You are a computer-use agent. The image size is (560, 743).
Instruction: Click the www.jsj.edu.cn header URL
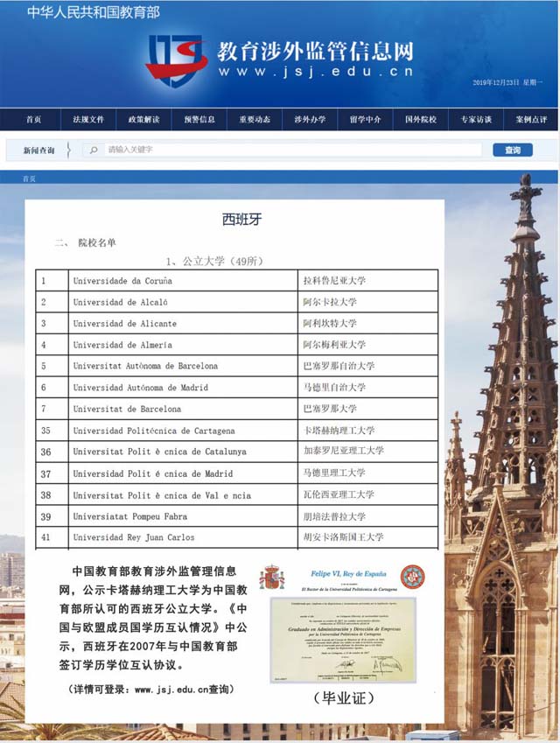click(x=316, y=72)
